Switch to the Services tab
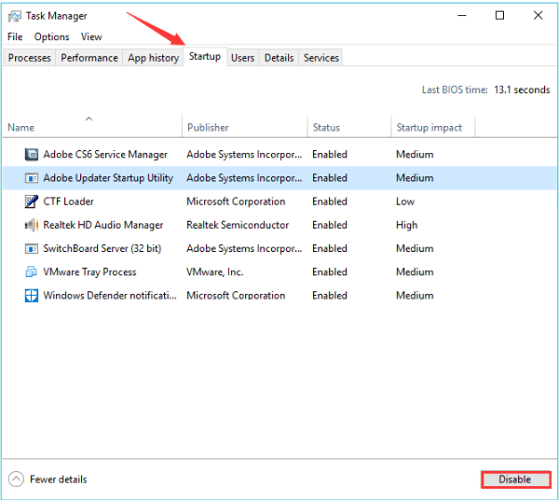The width and height of the screenshot is (559, 500). click(321, 58)
